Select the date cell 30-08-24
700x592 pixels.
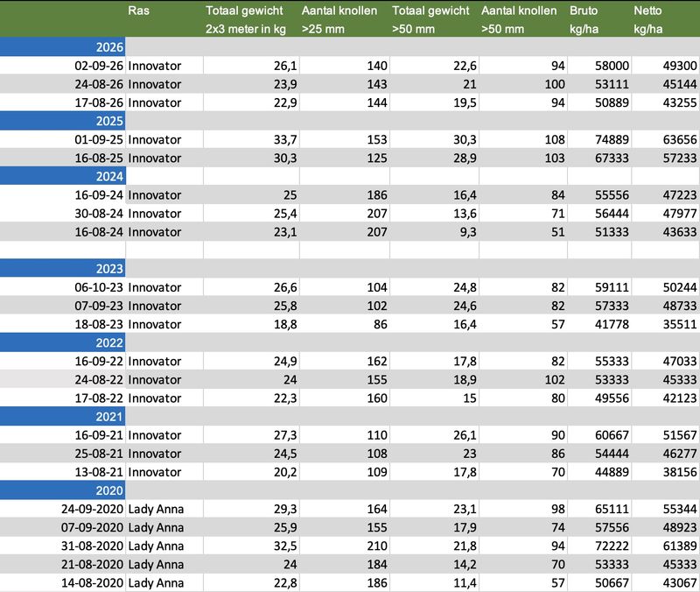[x=99, y=213]
